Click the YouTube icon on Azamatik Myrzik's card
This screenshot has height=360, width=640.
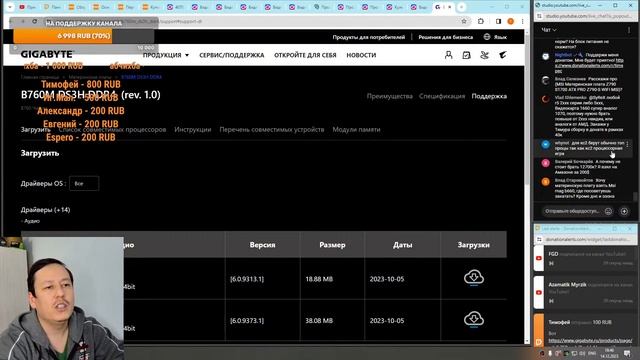[x=539, y=292]
